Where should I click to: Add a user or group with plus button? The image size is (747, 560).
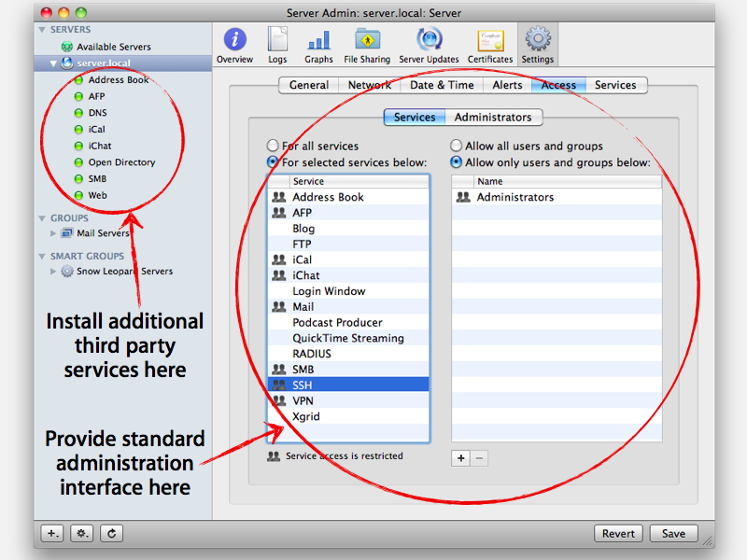460,458
